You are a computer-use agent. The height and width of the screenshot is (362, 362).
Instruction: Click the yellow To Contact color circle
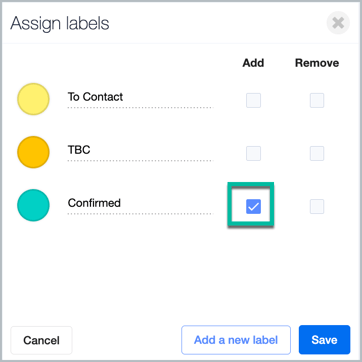33,99
